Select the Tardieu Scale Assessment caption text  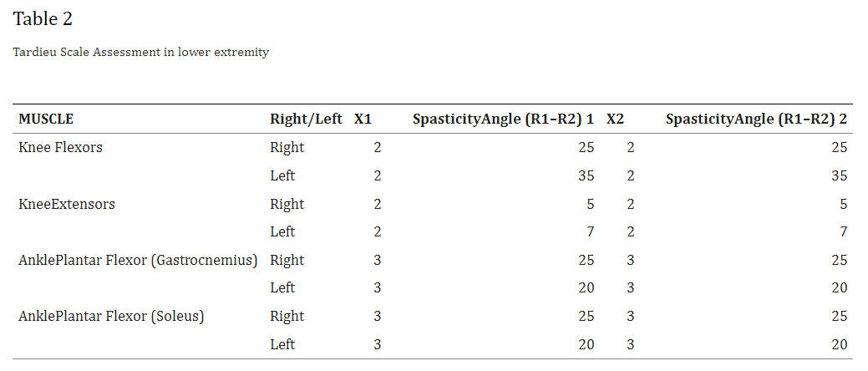tap(140, 52)
